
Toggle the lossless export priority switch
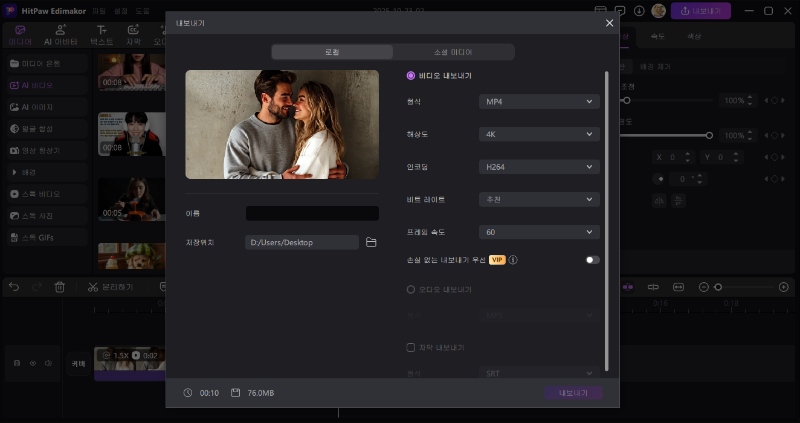coord(592,260)
